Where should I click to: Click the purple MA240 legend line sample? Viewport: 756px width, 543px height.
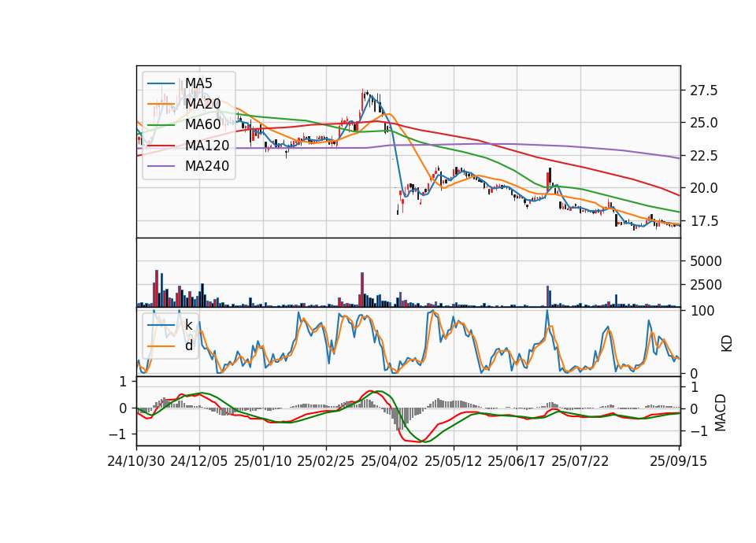161,166
